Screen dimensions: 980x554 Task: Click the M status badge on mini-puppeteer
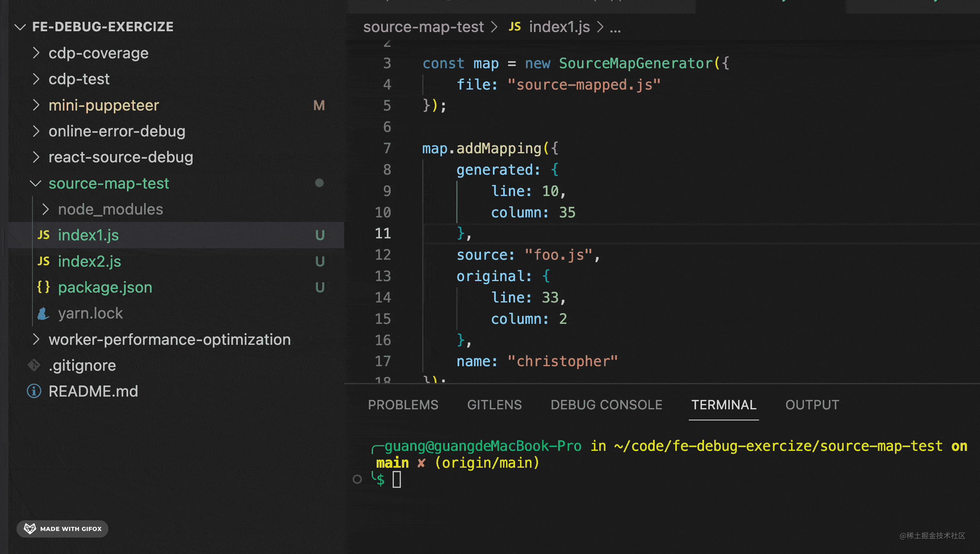pyautogui.click(x=319, y=106)
